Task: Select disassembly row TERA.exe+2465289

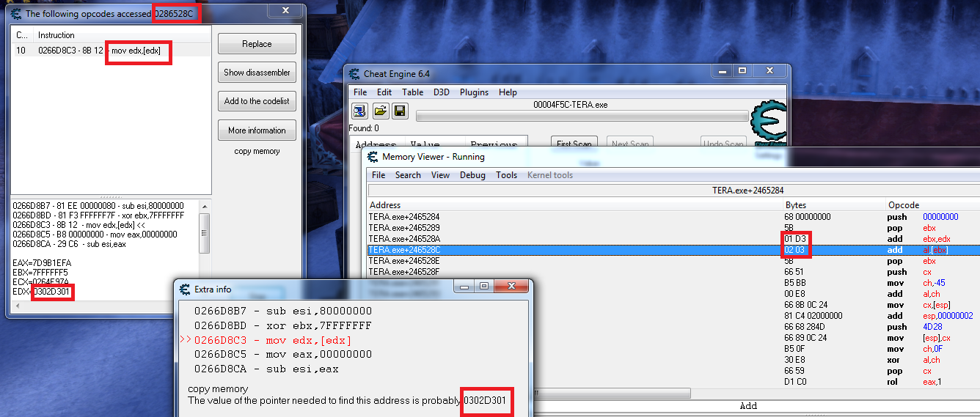Action: tap(673, 228)
